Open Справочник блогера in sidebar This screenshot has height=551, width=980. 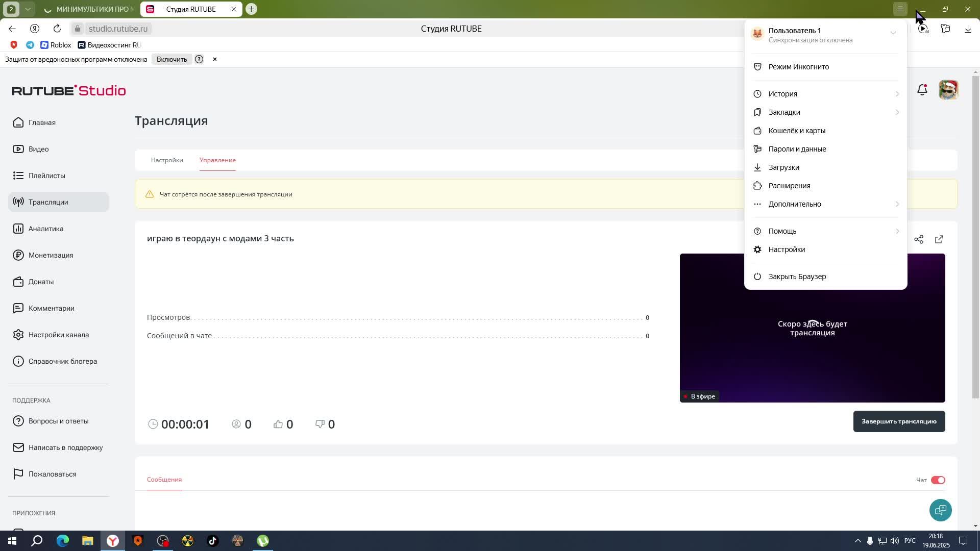59,361
